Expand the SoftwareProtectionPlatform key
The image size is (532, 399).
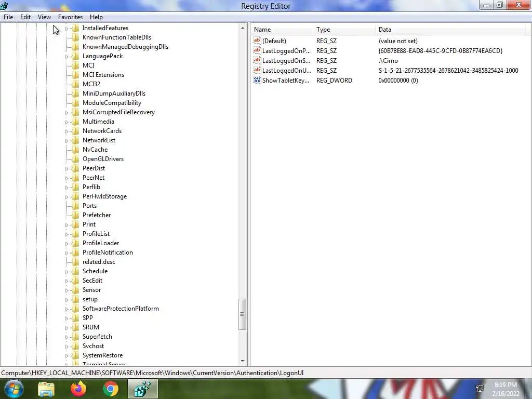(x=67, y=309)
